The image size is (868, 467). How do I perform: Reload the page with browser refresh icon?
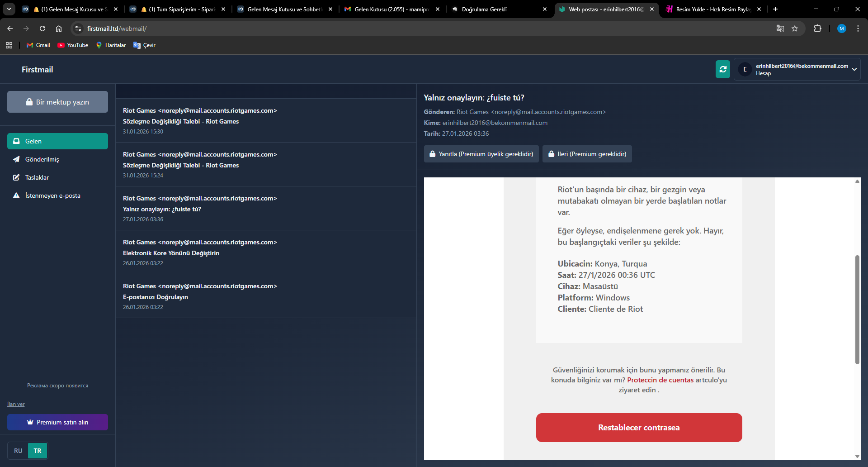click(42, 29)
